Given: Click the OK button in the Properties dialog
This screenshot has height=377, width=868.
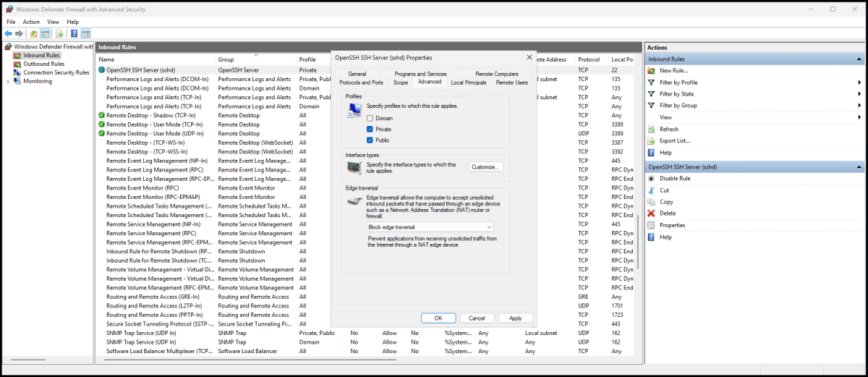Looking at the screenshot, I should pos(438,318).
